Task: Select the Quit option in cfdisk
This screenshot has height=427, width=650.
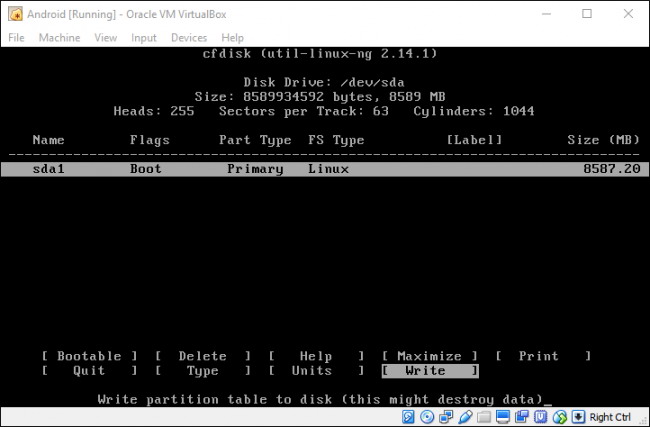Action: click(89, 370)
